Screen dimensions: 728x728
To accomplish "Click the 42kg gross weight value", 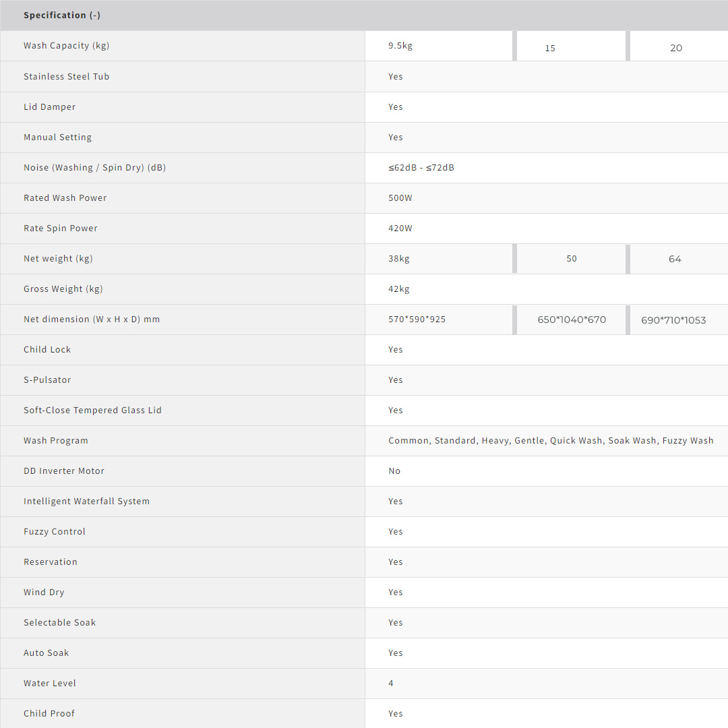I will click(399, 289).
